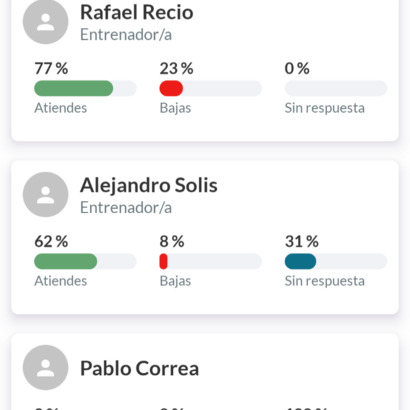Click Entrenador/a label under Rafael Recio
Screen dimensions: 410x410
click(x=126, y=35)
